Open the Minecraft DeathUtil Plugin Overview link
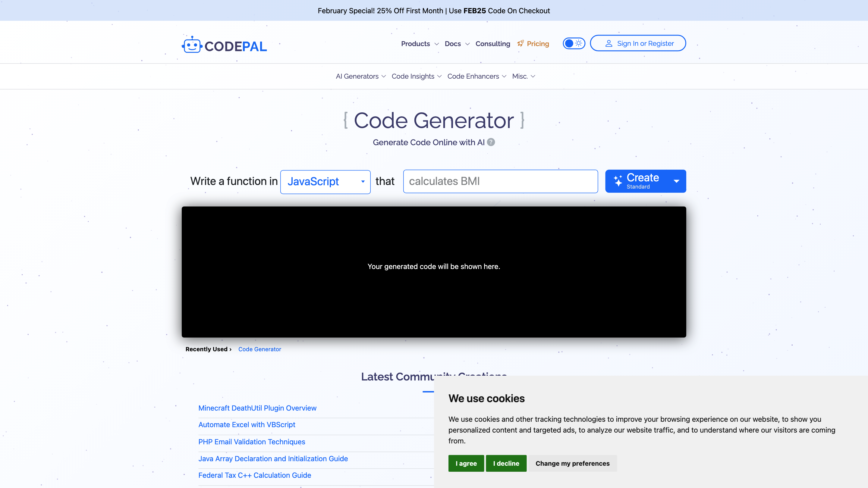The width and height of the screenshot is (868, 488). (x=257, y=408)
